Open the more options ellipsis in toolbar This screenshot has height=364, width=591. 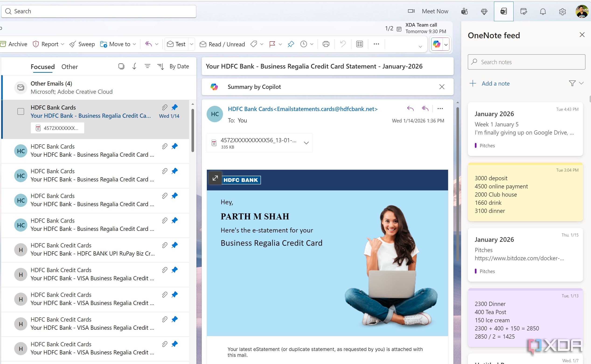pos(376,44)
